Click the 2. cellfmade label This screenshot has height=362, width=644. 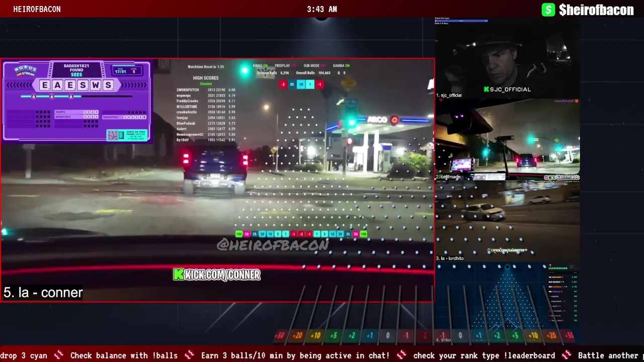[x=448, y=177]
